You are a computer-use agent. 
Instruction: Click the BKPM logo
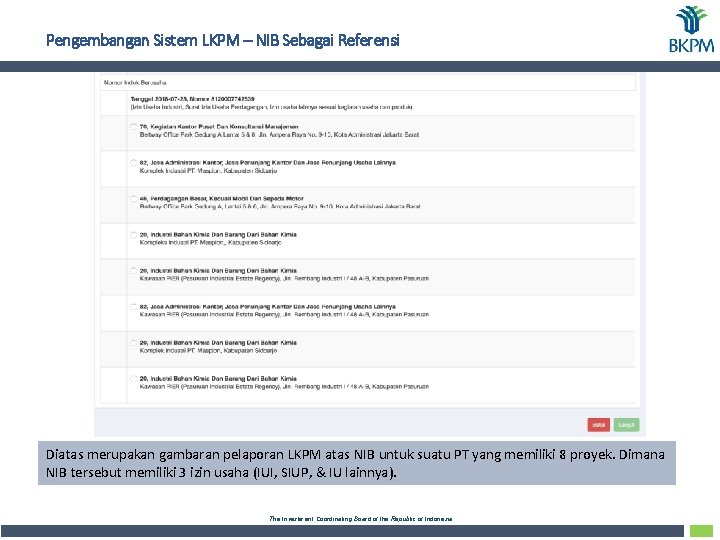(x=691, y=28)
